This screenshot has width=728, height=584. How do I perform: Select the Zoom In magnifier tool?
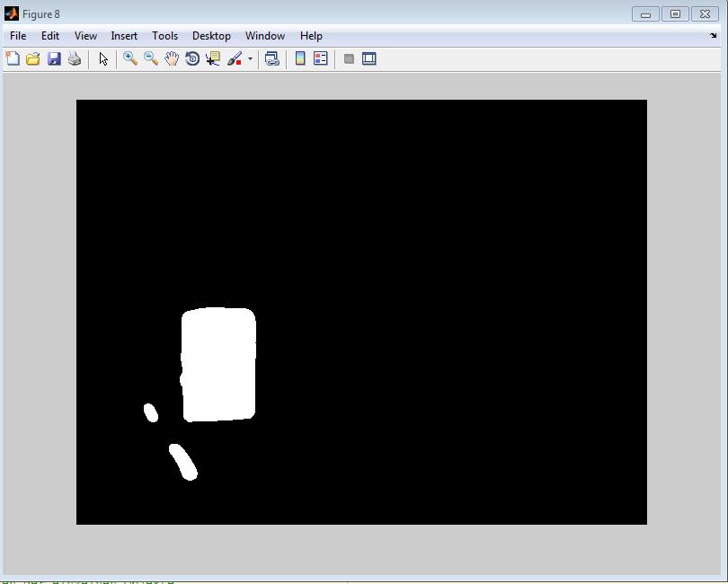[130, 59]
